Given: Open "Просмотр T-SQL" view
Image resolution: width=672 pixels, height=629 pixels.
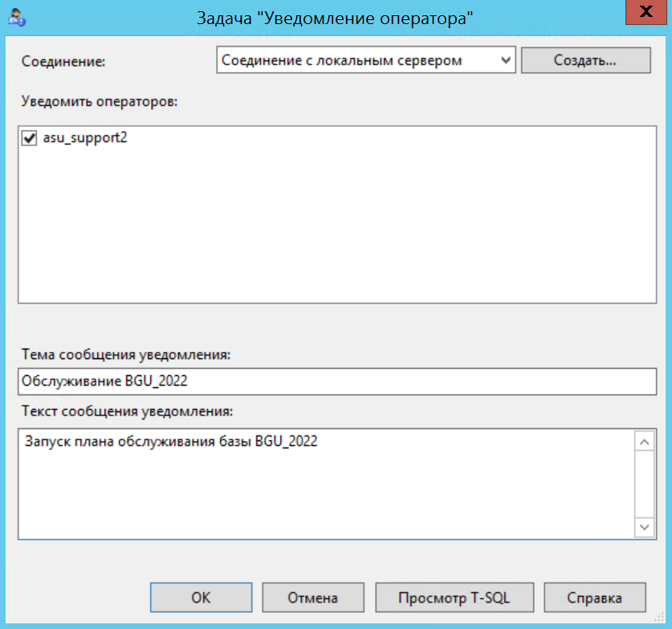Looking at the screenshot, I should pyautogui.click(x=454, y=598).
